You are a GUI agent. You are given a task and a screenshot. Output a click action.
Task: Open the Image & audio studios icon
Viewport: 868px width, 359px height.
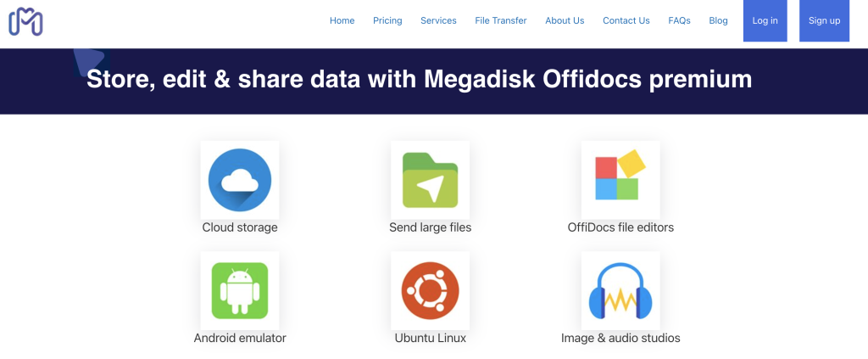coord(620,290)
